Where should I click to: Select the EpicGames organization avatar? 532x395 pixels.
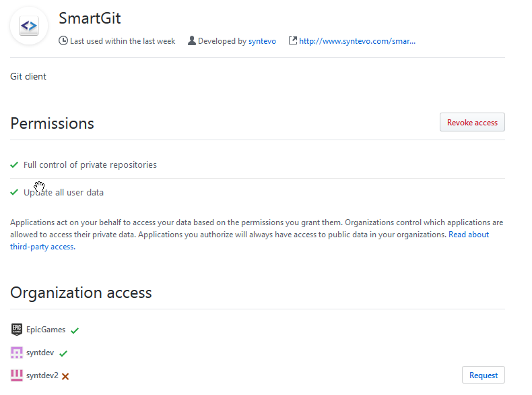17,330
